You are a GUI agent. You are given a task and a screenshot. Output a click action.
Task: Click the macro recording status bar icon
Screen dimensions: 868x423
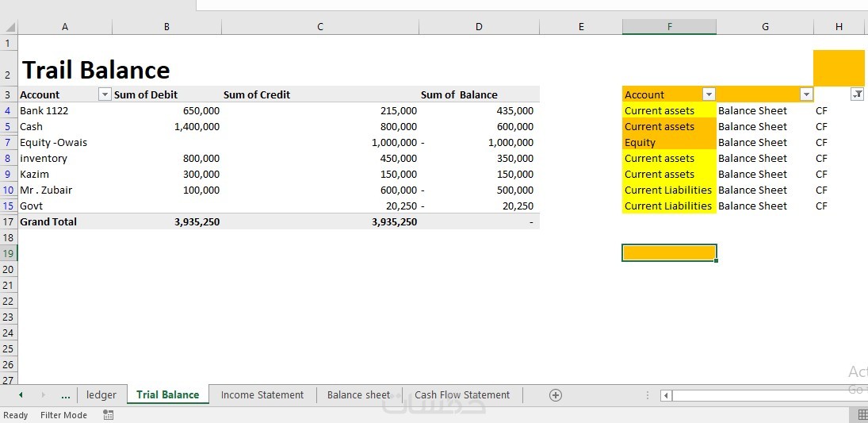(109, 415)
